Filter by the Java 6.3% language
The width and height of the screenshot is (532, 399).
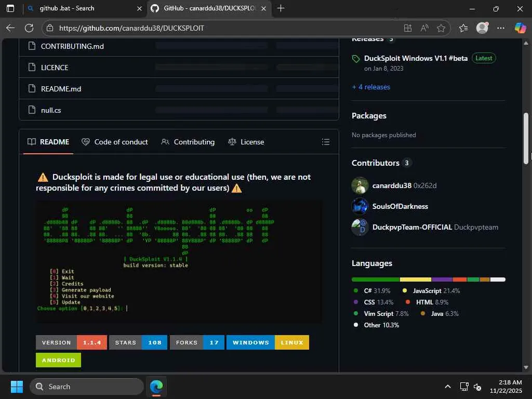coord(440,313)
